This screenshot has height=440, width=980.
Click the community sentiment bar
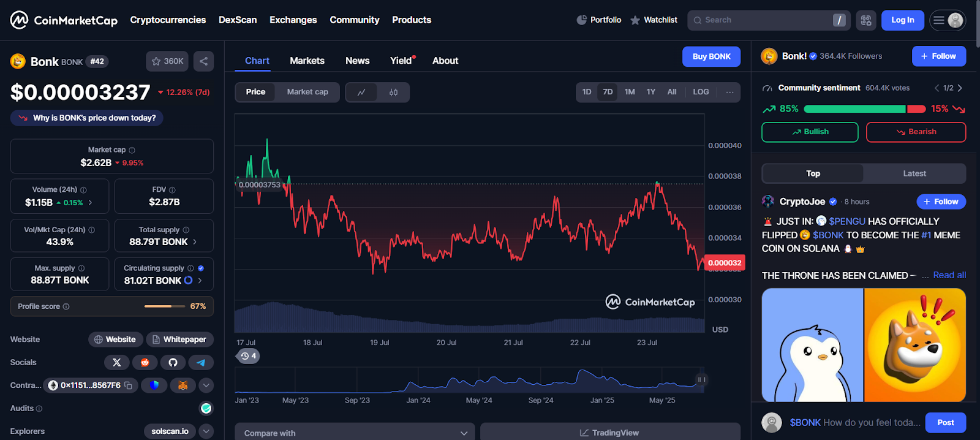point(865,109)
